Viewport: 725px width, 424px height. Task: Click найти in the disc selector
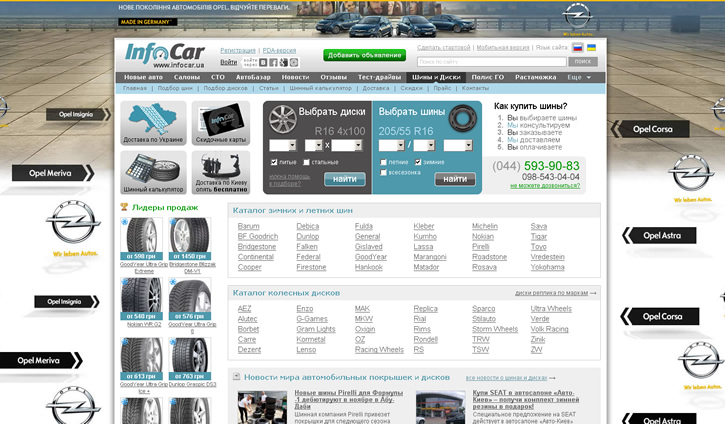(345, 179)
